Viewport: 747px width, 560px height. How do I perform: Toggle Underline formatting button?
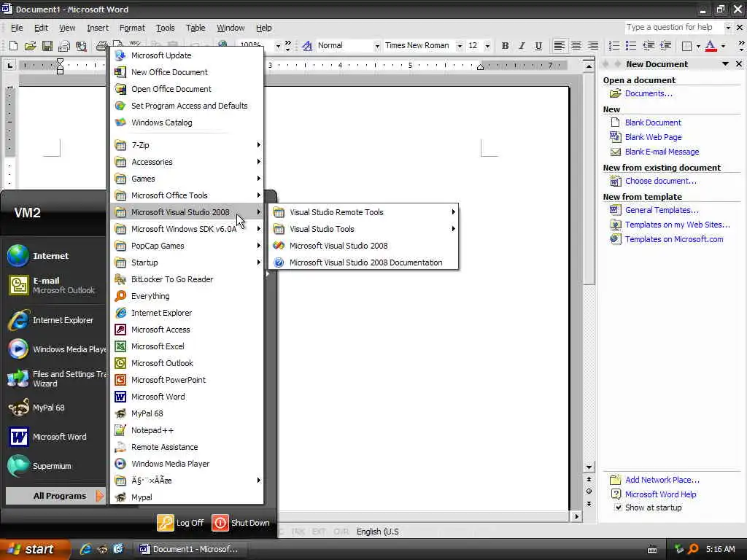tap(538, 46)
